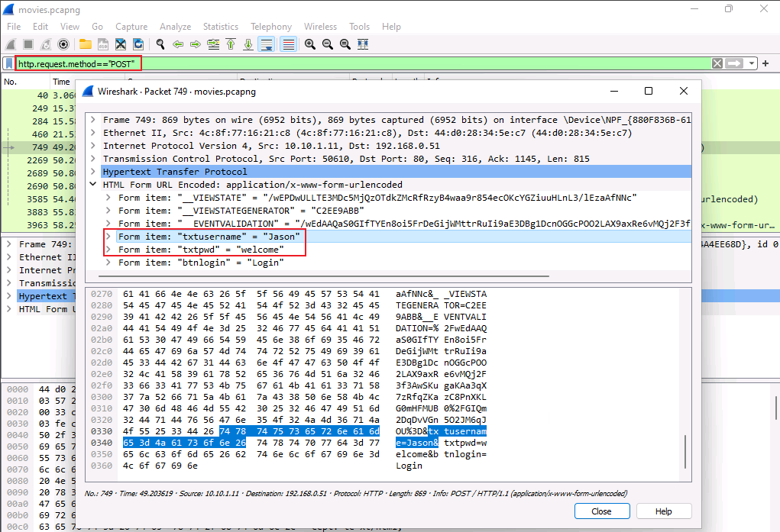
Task: Open the Analyze menu
Action: (x=175, y=26)
